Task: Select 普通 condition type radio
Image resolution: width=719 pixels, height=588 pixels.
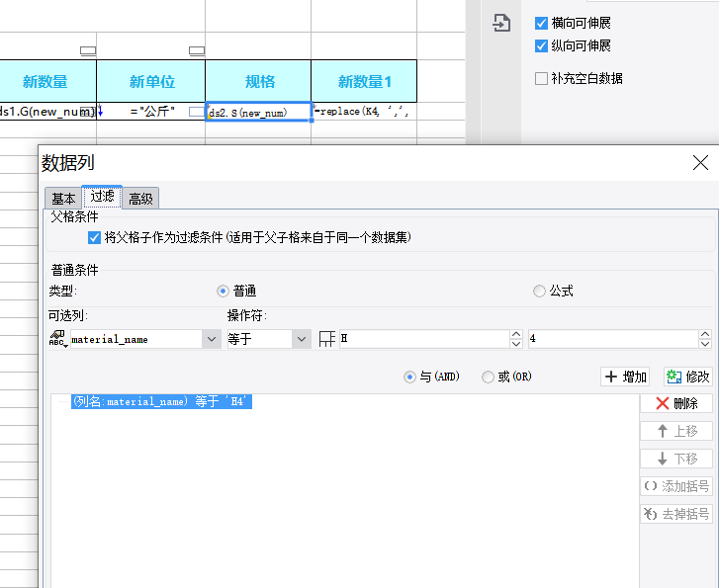Action: (x=223, y=291)
